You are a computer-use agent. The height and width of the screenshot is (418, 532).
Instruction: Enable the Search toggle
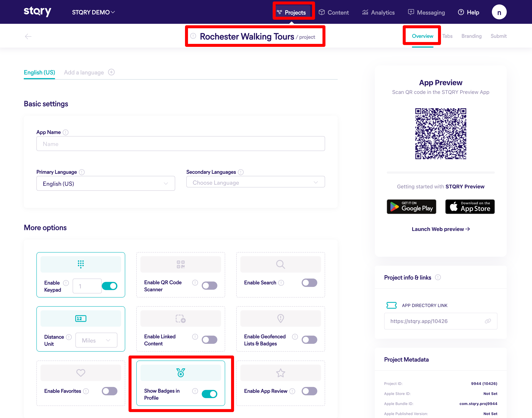[x=309, y=283]
